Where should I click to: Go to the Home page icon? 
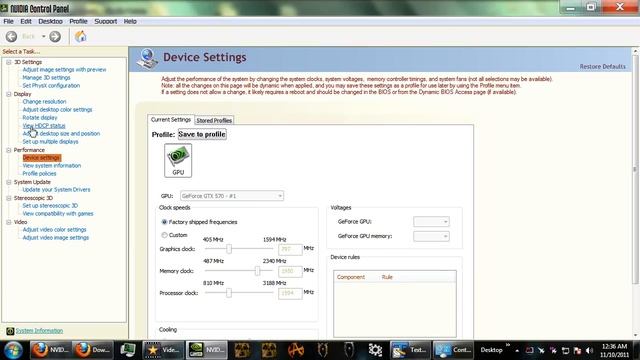coord(80,36)
